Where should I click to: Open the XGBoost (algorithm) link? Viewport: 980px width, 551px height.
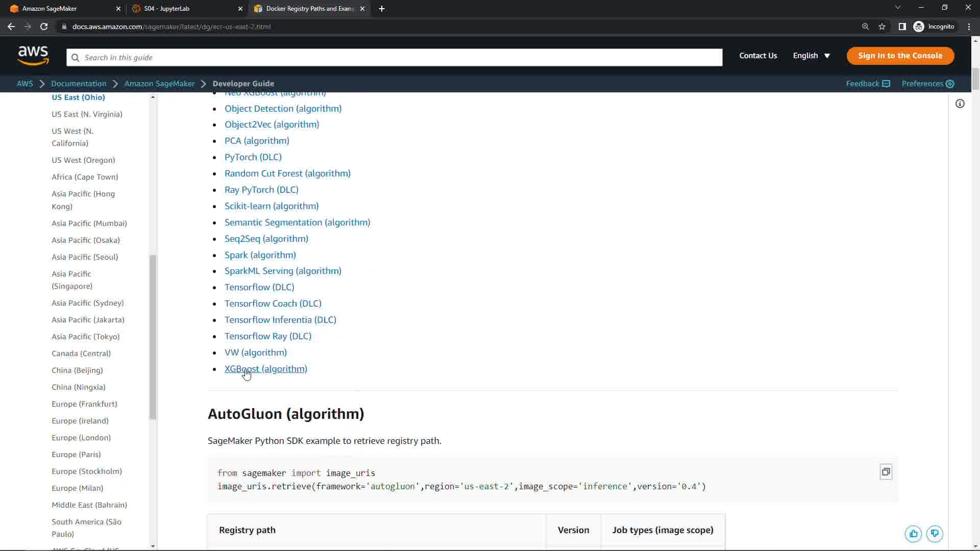coord(265,369)
